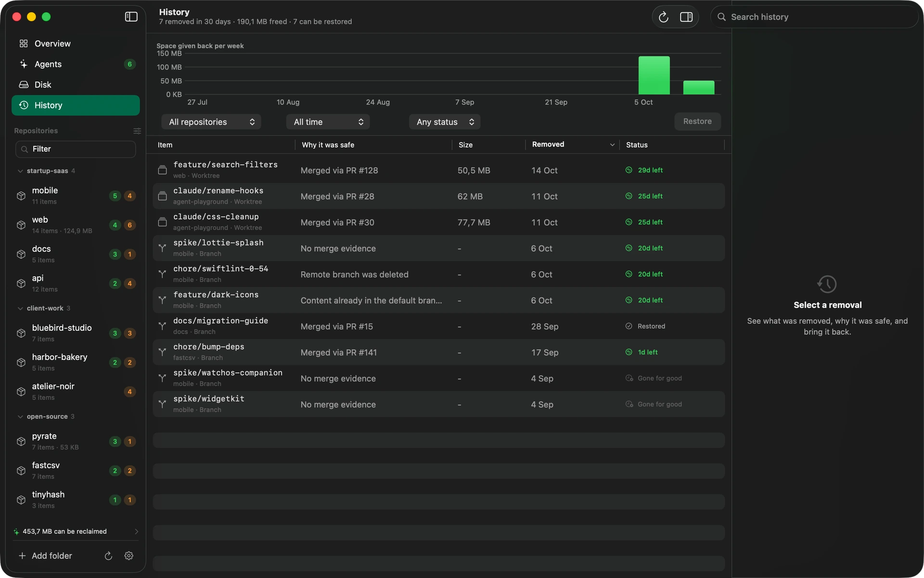Open the Agents section

tap(76, 64)
